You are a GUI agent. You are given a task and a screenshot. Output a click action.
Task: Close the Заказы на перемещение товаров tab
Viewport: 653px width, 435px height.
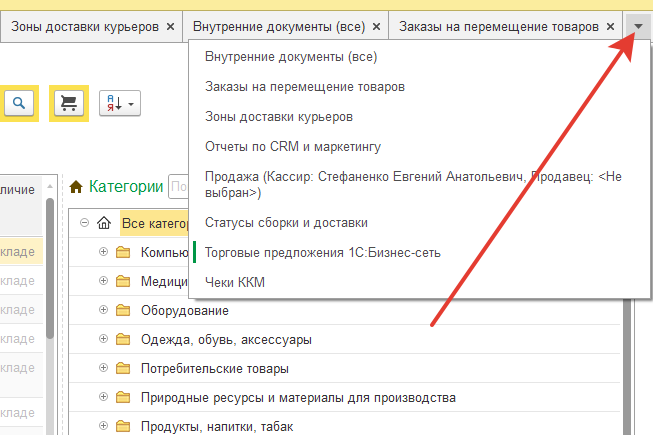coord(609,26)
